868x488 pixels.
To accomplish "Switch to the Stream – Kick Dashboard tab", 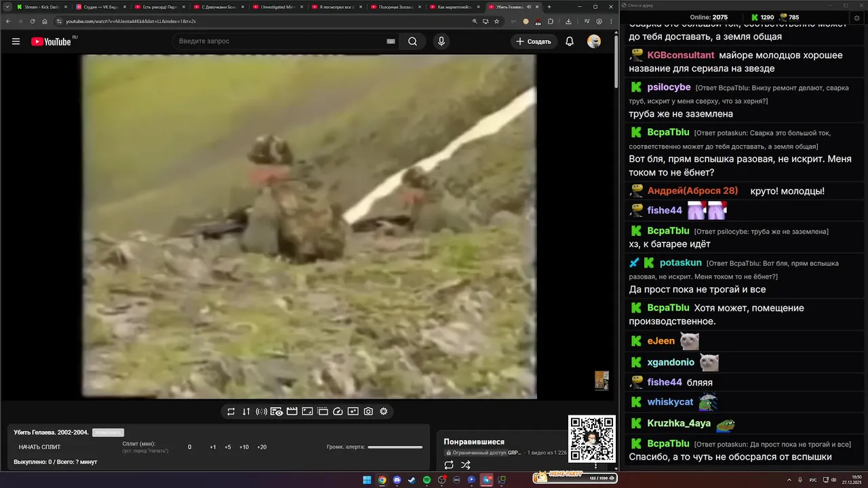I will 41,7.
